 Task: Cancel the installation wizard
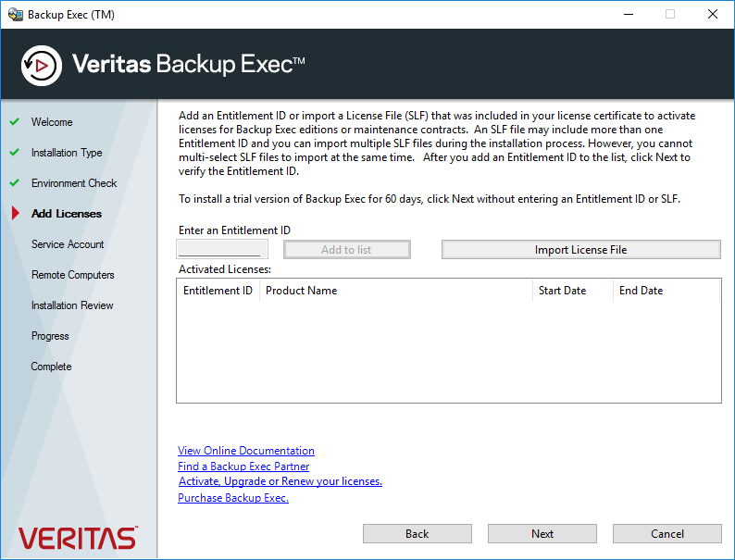667,534
